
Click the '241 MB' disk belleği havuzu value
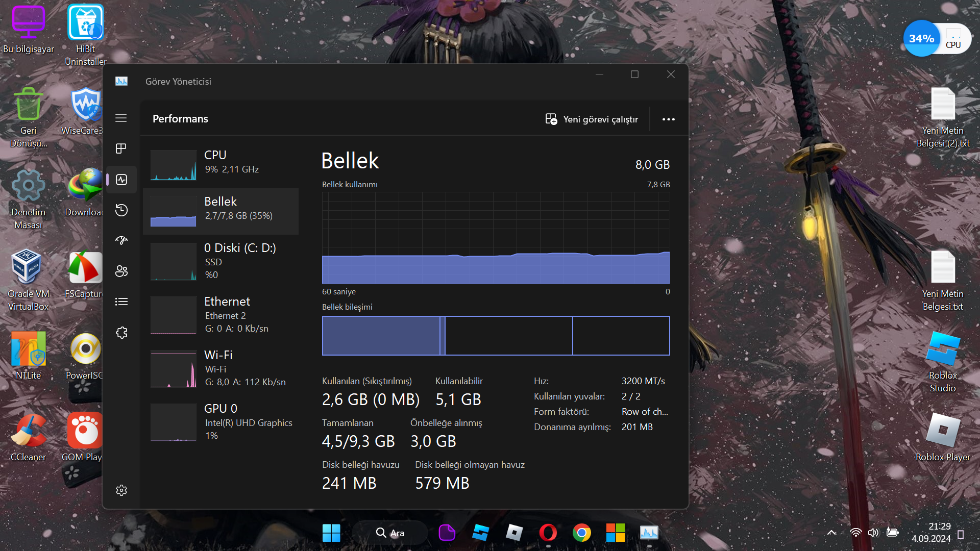tap(349, 483)
